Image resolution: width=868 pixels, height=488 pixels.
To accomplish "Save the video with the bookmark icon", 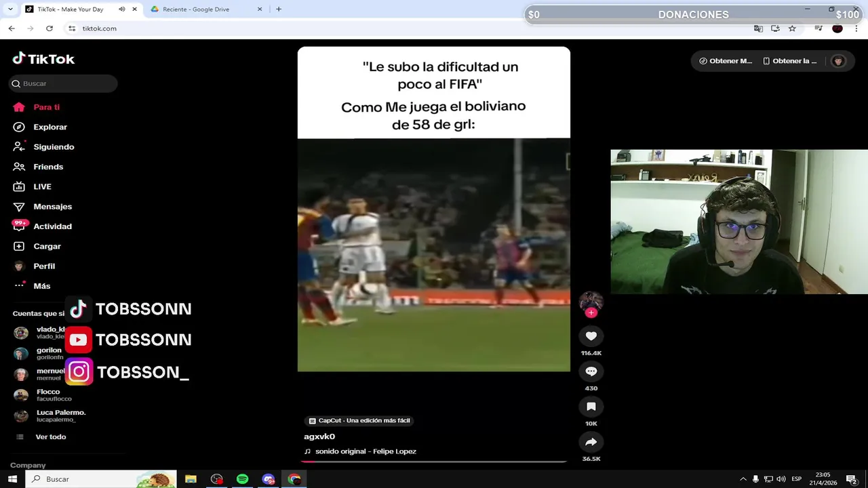I will (591, 407).
